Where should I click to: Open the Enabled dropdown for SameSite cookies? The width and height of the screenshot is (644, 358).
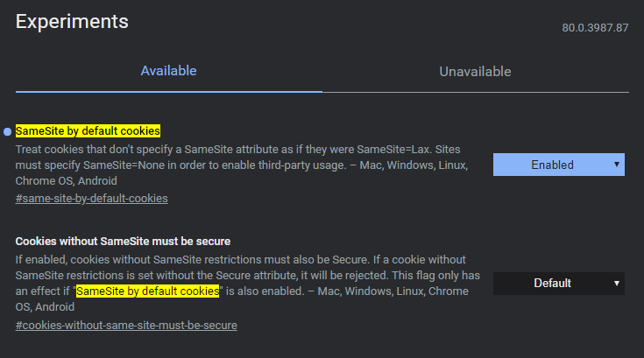(559, 165)
